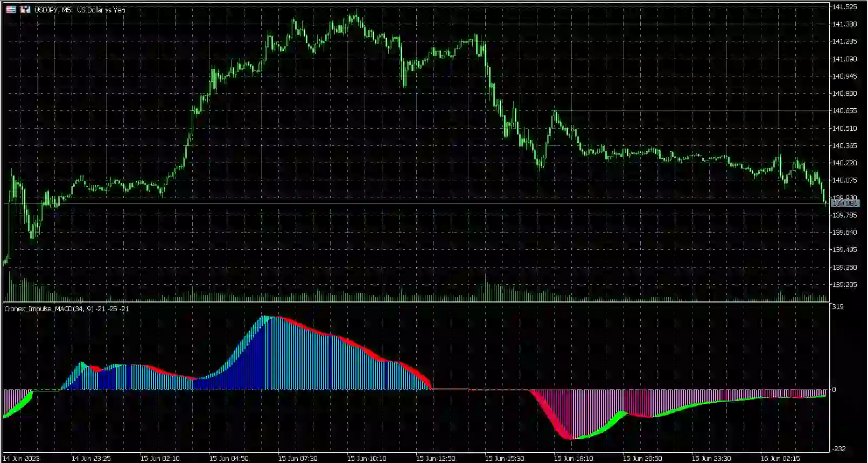Click the 15 Jun 20:50 time axis label
Viewport: 868px width, 463px height.
642,459
